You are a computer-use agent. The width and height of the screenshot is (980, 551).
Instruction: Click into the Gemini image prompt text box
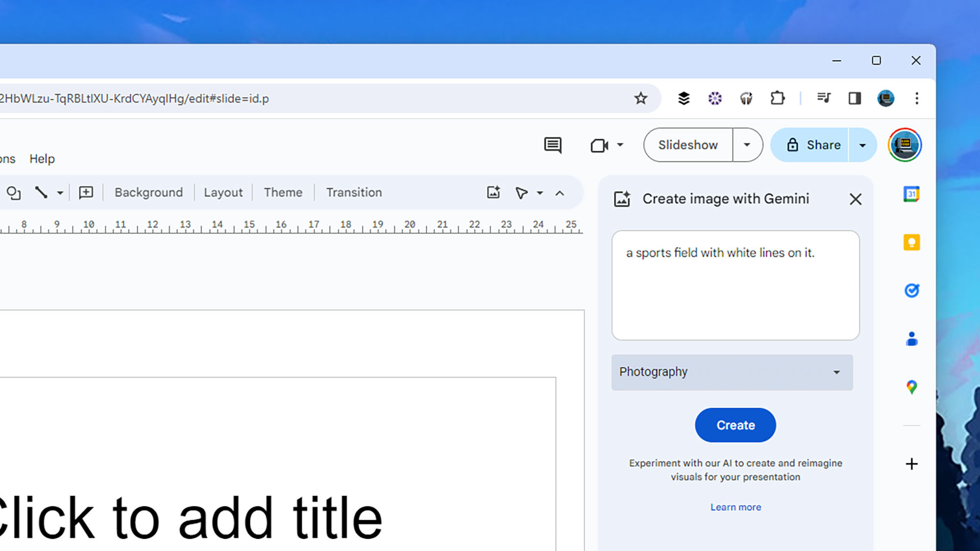pyautogui.click(x=735, y=294)
